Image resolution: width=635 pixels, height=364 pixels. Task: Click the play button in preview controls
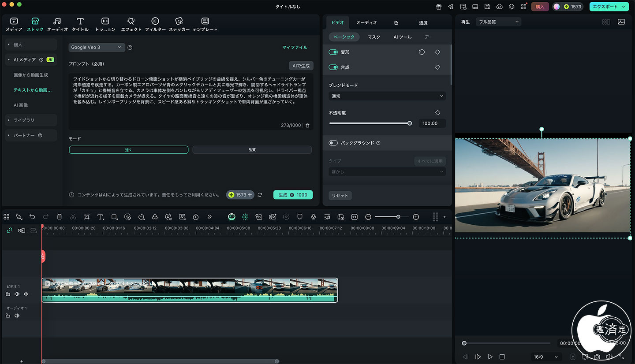pos(490,357)
